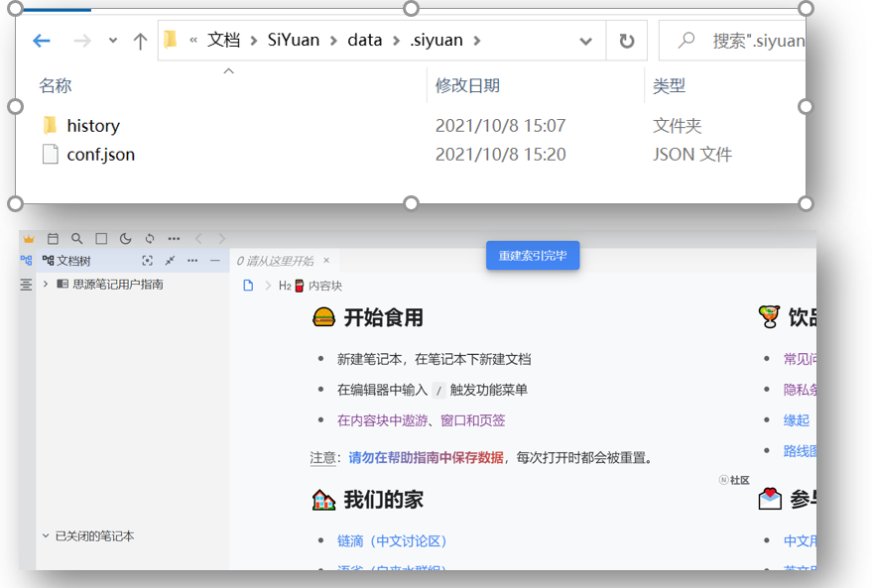872x588 pixels.
Task: Expand chevron between SiYuan and data
Action: 333,41
